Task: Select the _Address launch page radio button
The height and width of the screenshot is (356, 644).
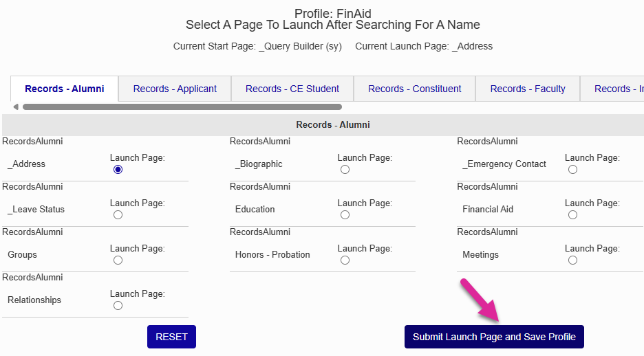Action: (118, 170)
